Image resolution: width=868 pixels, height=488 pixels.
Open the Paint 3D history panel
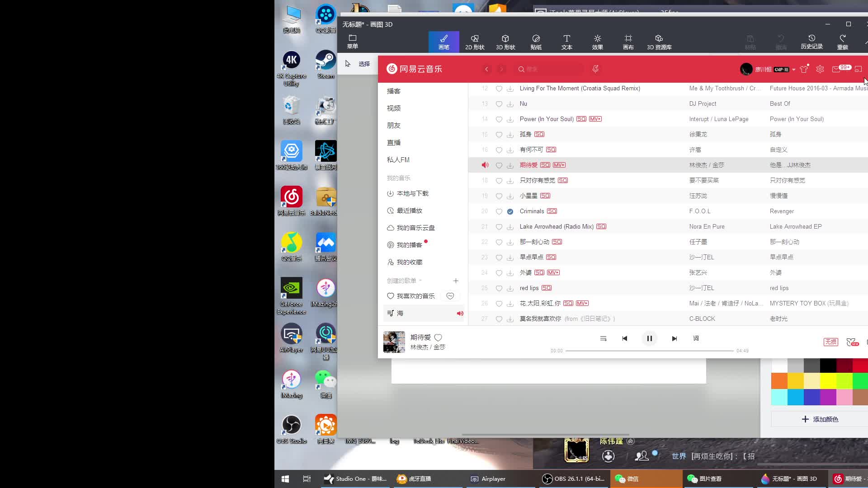coord(811,42)
